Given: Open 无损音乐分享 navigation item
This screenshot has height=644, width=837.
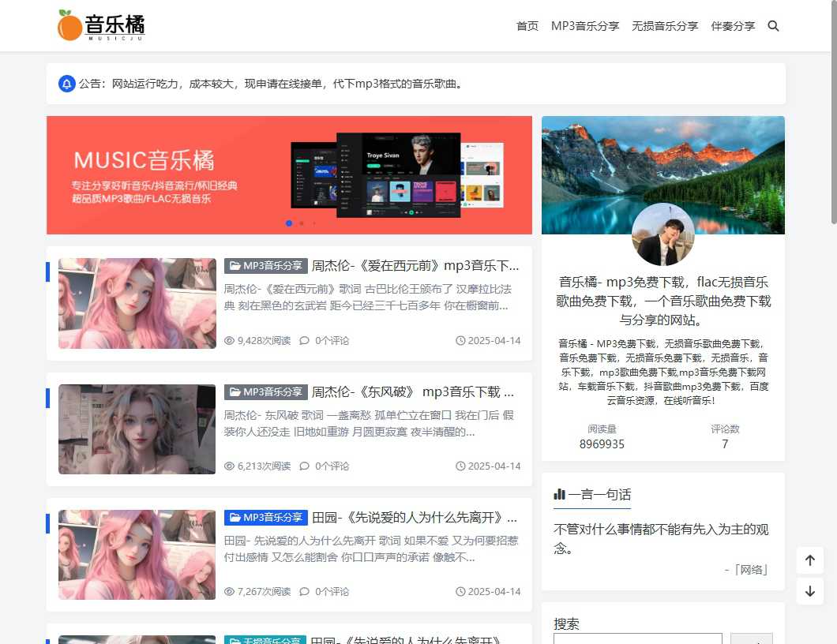Looking at the screenshot, I should [x=665, y=25].
